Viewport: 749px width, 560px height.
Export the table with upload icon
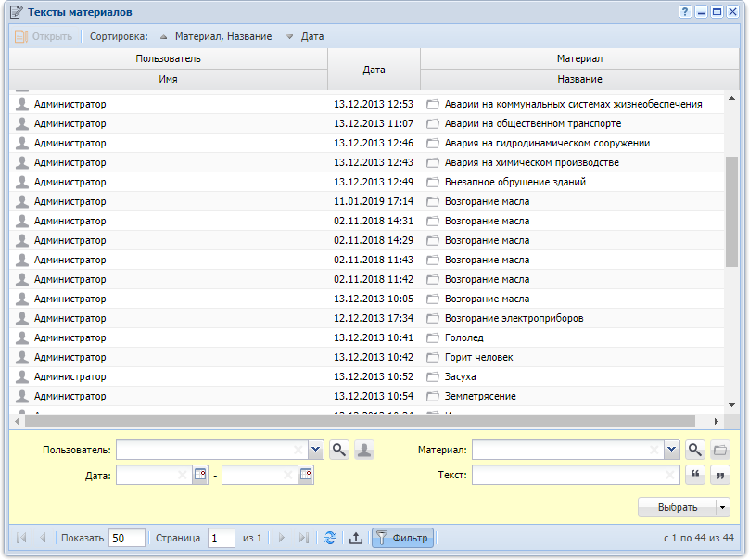click(355, 538)
